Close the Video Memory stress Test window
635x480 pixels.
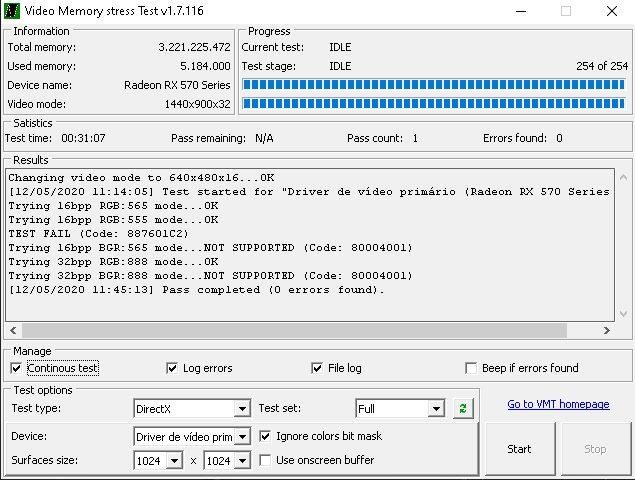pos(612,11)
